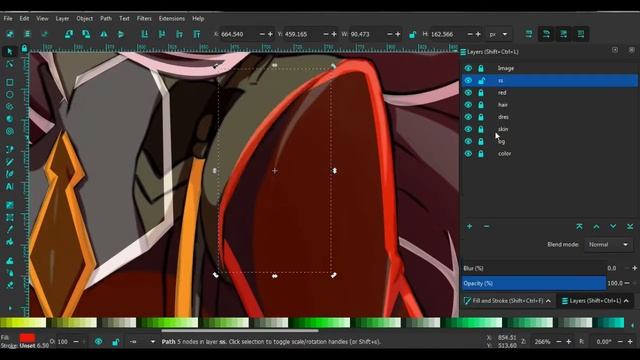640x360 pixels.
Task: Select the Paint Bucket tool
Action: click(9, 242)
